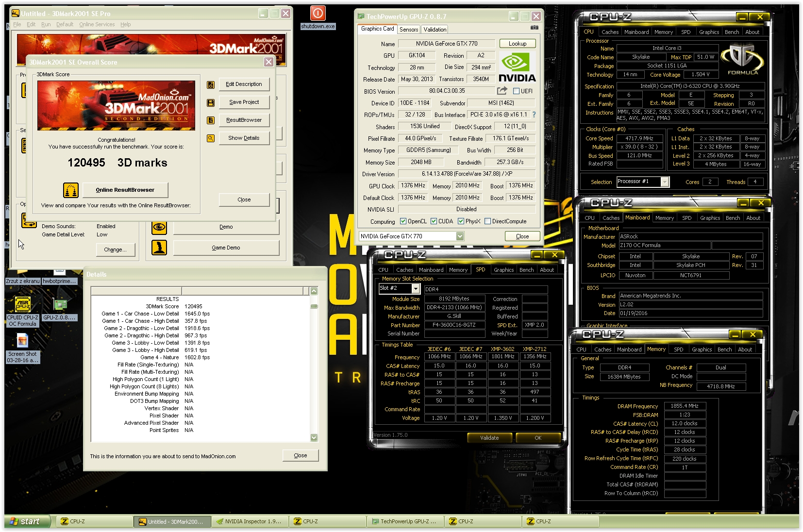Click the scrollbar down arrow in Details
The height and width of the screenshot is (532, 803).
point(314,437)
